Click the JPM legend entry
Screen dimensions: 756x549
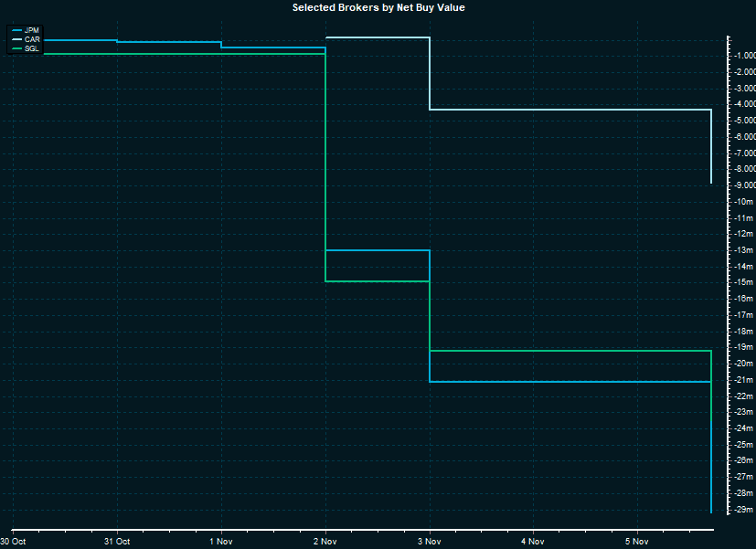(x=32, y=30)
